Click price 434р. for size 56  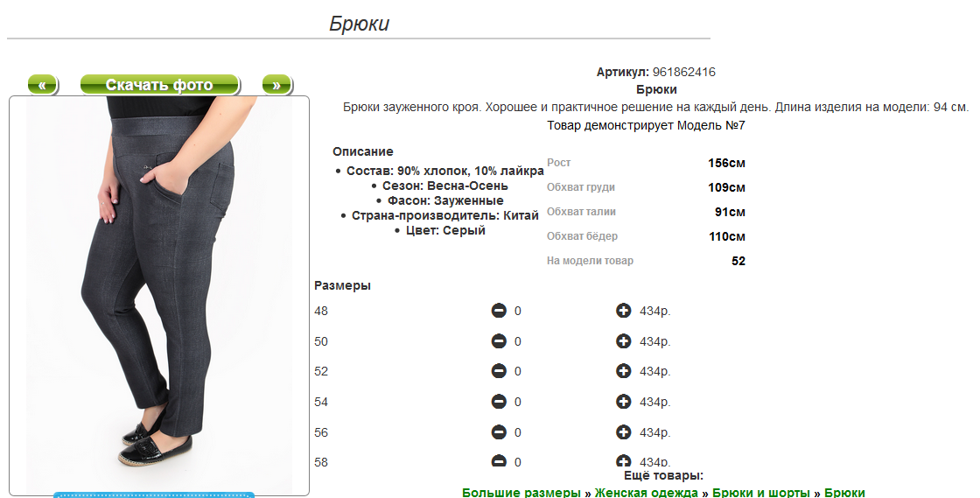point(655,432)
